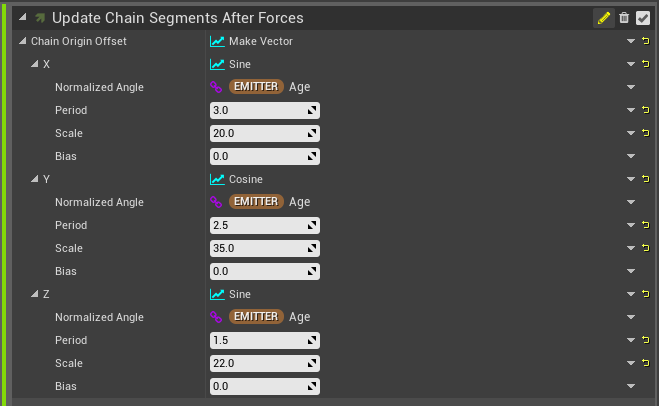Click the X Period input field showing 3.0
The image size is (659, 406).
click(265, 111)
